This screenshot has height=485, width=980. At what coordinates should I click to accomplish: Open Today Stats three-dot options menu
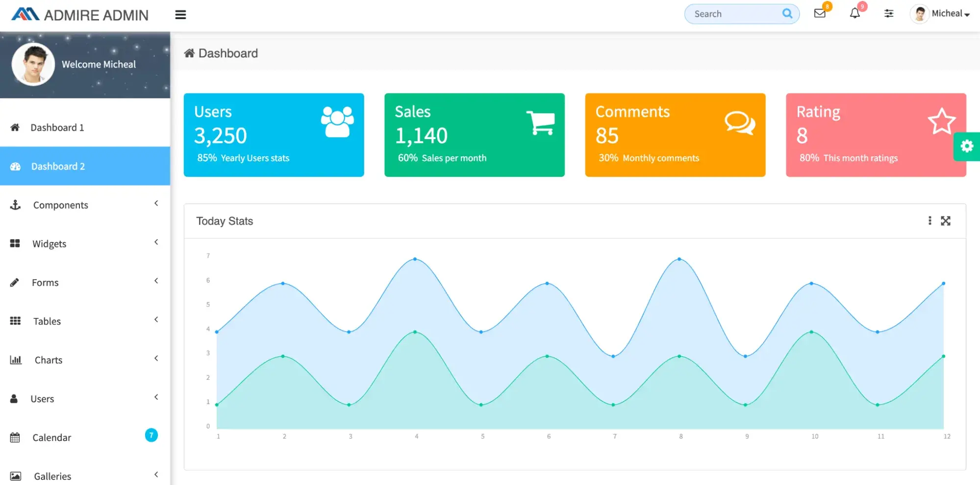pyautogui.click(x=930, y=221)
